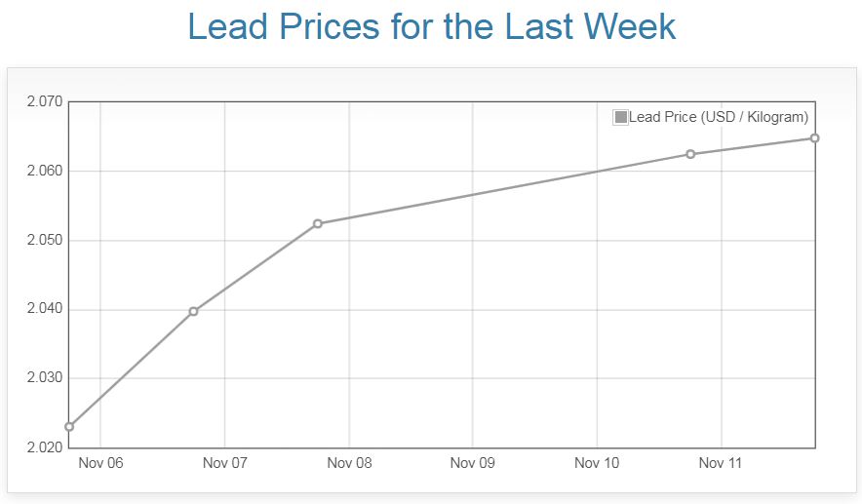The height and width of the screenshot is (504, 862).
Task: Click the 2.030 y-axis label
Action: [x=45, y=378]
